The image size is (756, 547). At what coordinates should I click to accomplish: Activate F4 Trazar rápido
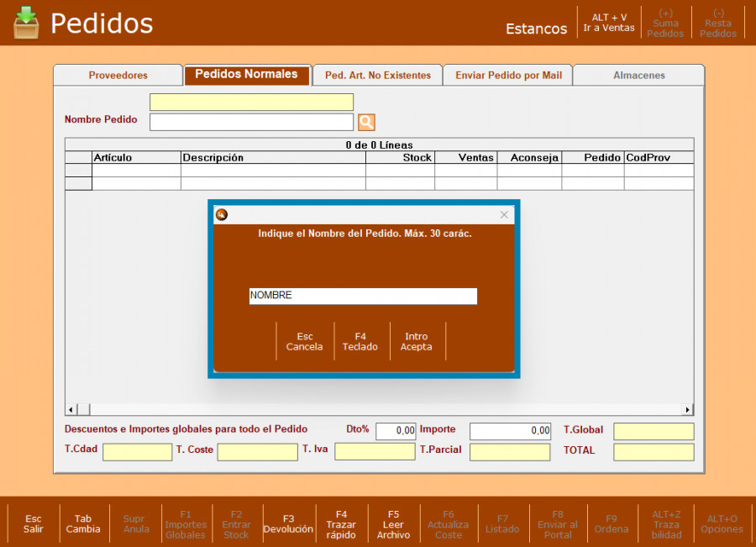(x=341, y=523)
